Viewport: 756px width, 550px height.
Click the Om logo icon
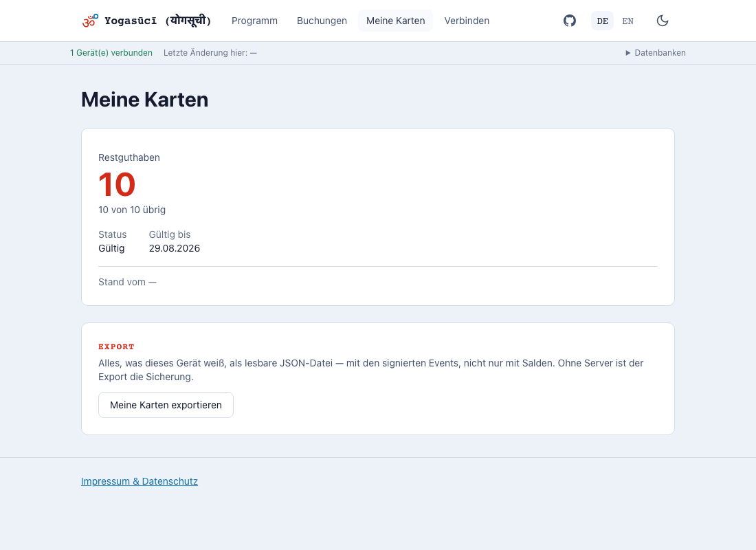[90, 21]
